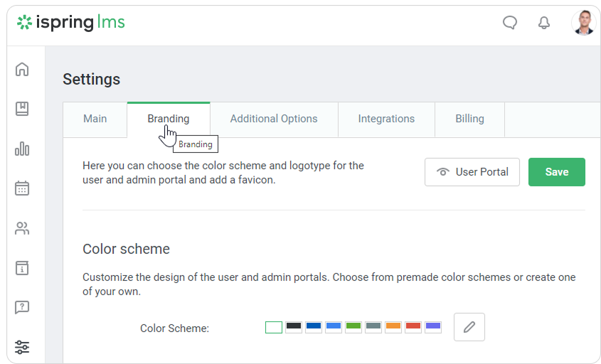Open the settings sliders icon in sidebar

pyautogui.click(x=22, y=347)
